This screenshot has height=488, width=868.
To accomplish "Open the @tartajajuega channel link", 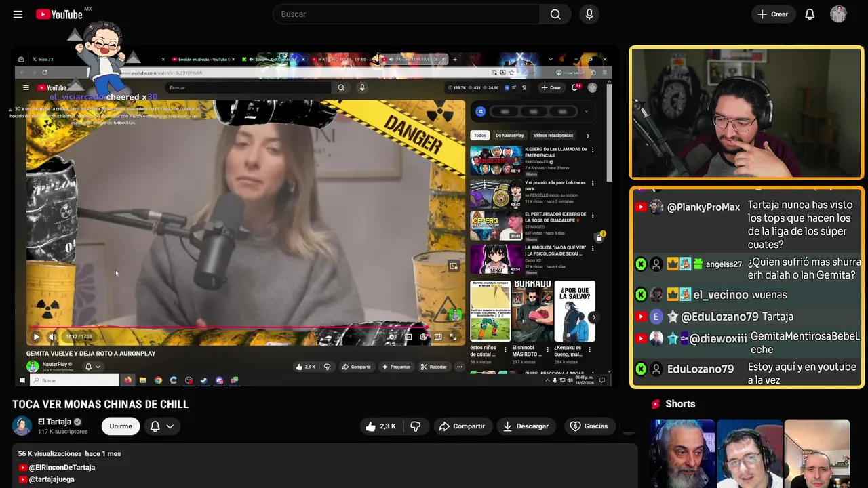I will (x=52, y=479).
